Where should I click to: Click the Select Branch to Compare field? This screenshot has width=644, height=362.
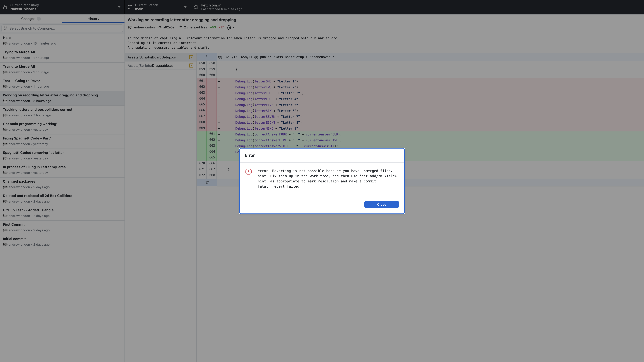click(x=62, y=28)
